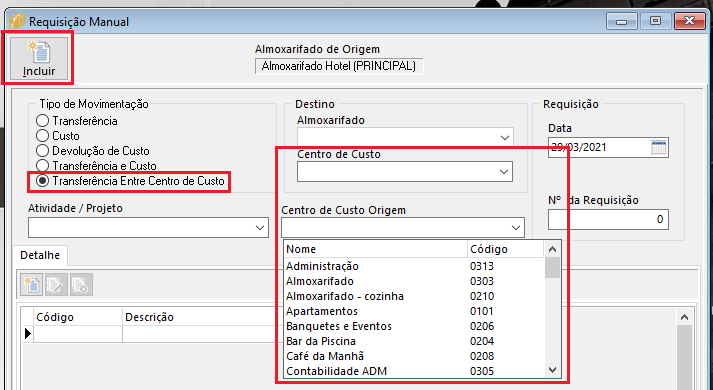Click the edit item icon in Detalhe toolbar

click(x=56, y=285)
